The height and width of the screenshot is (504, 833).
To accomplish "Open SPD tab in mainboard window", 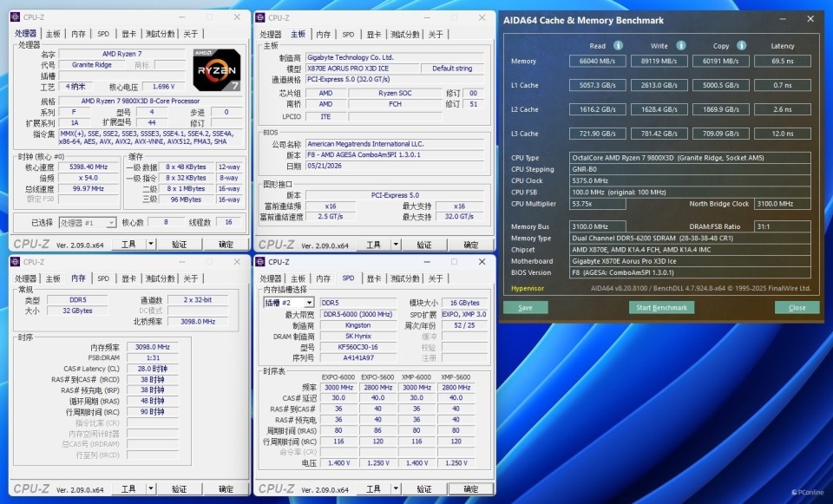I will (348, 35).
